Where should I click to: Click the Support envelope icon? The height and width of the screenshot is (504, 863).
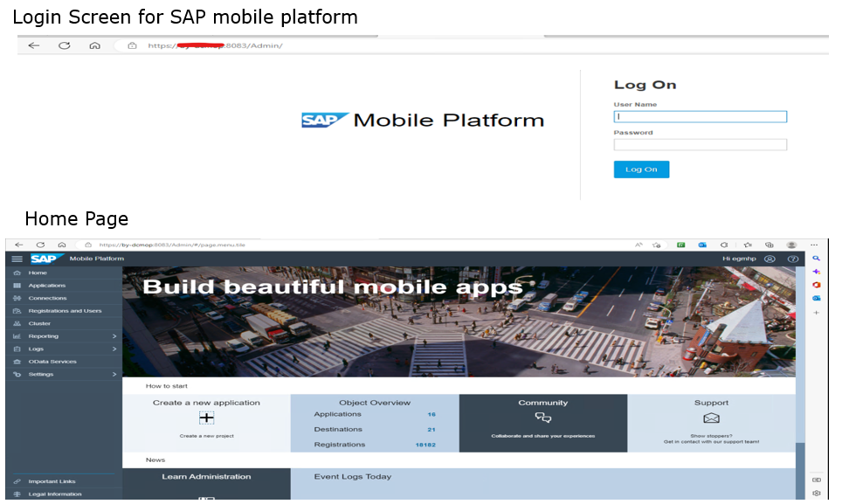click(x=711, y=418)
